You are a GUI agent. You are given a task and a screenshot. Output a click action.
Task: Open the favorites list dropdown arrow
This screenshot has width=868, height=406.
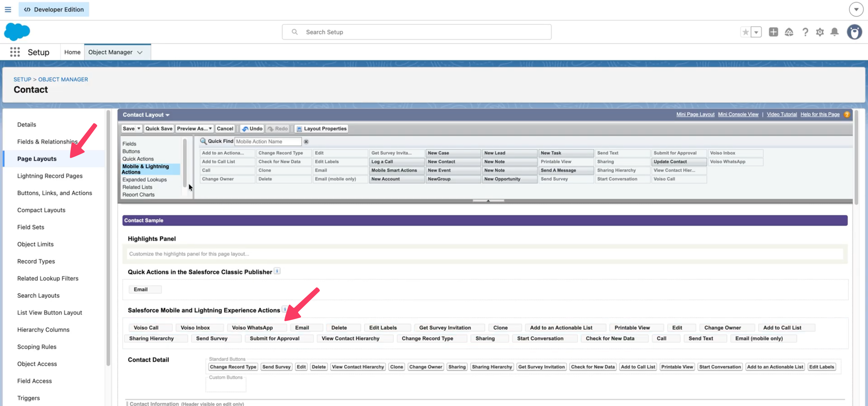[756, 32]
